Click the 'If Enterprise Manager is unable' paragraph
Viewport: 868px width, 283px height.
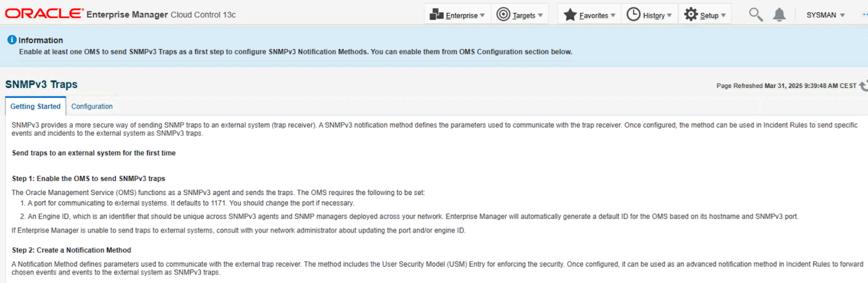(239, 230)
